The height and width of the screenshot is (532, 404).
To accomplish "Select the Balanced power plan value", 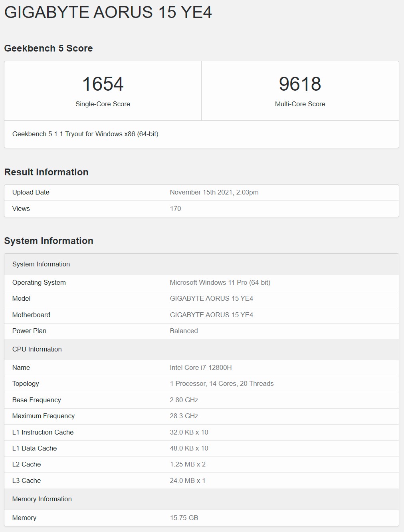I will [184, 331].
